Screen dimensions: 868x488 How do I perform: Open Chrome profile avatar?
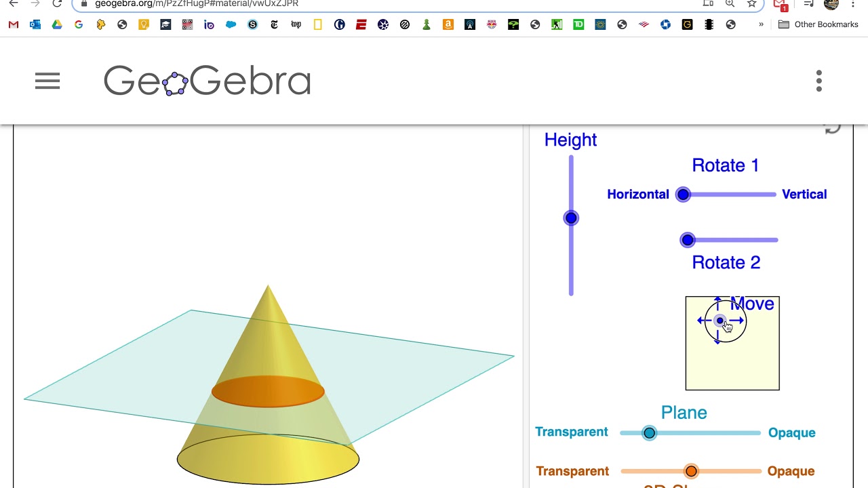pyautogui.click(x=831, y=3)
